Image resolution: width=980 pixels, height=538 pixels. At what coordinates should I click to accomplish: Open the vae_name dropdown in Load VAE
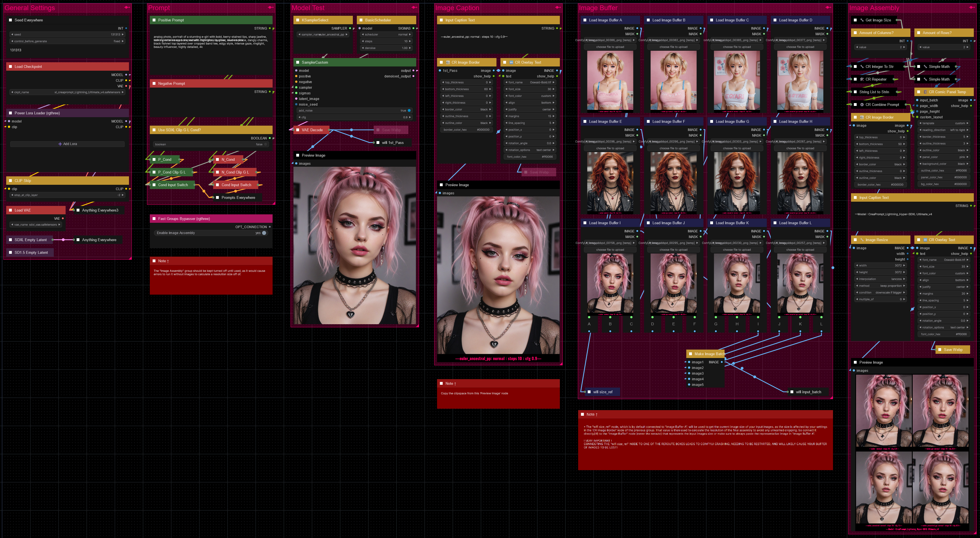(x=36, y=225)
